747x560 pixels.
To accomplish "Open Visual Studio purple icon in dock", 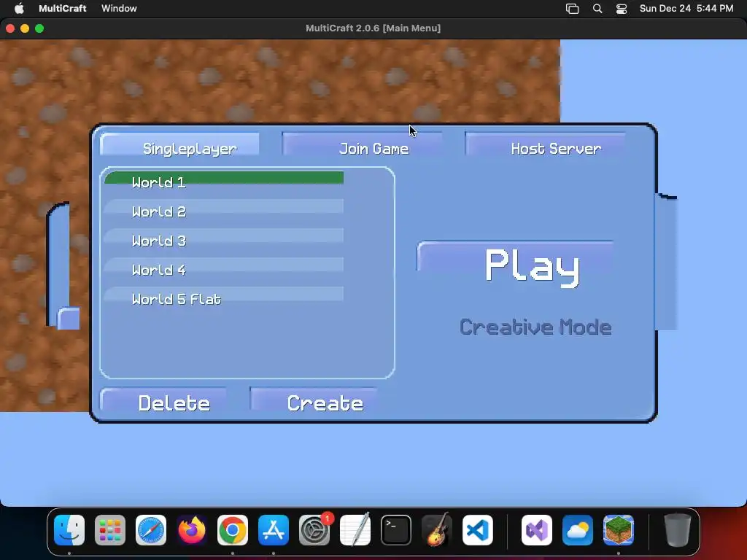I will tap(537, 529).
